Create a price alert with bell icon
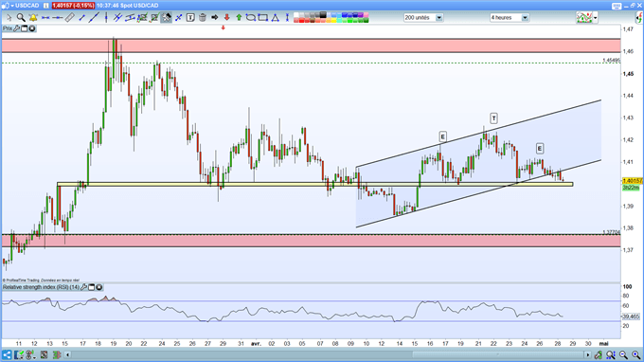The height and width of the screenshot is (362, 644). pyautogui.click(x=33, y=18)
